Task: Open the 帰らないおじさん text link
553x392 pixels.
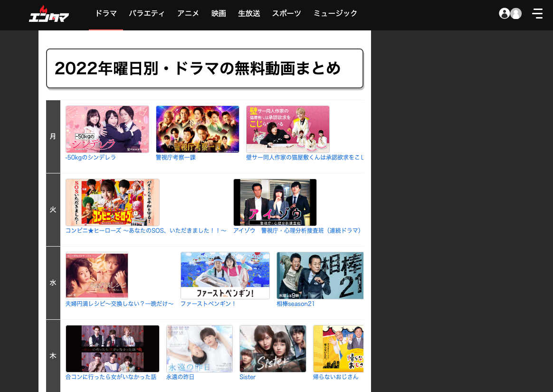Action: [335, 377]
